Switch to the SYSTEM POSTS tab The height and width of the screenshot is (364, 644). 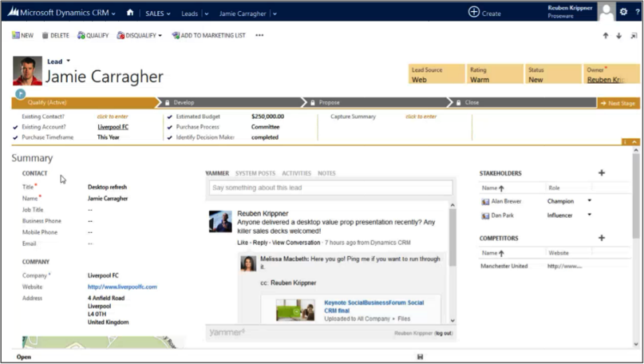click(255, 173)
